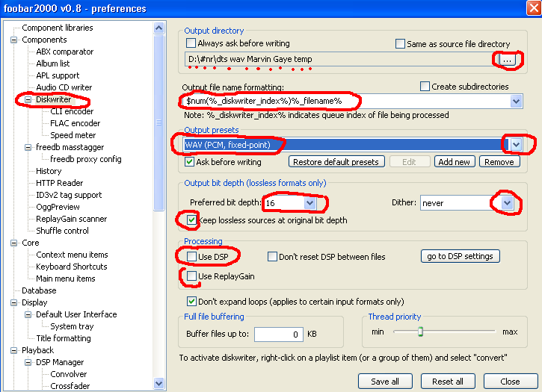This screenshot has height=392, width=542.
Task: Open APL support preferences
Action: click(x=58, y=75)
